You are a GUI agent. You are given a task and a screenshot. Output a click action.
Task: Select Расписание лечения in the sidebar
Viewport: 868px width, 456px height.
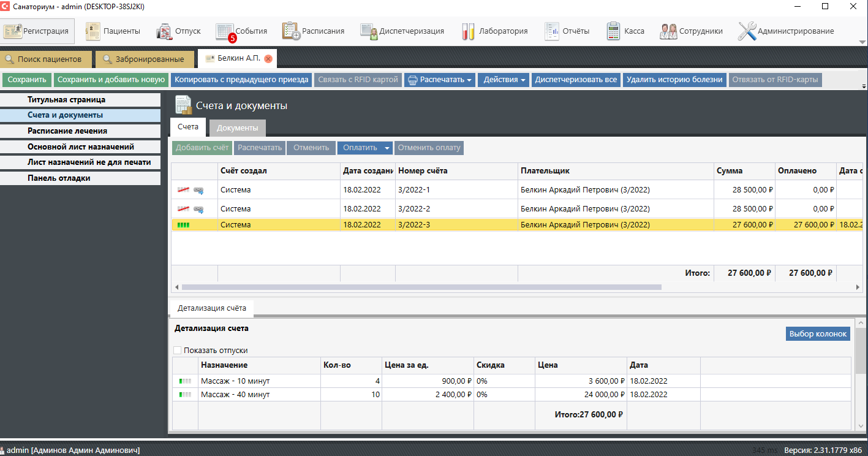(x=67, y=131)
